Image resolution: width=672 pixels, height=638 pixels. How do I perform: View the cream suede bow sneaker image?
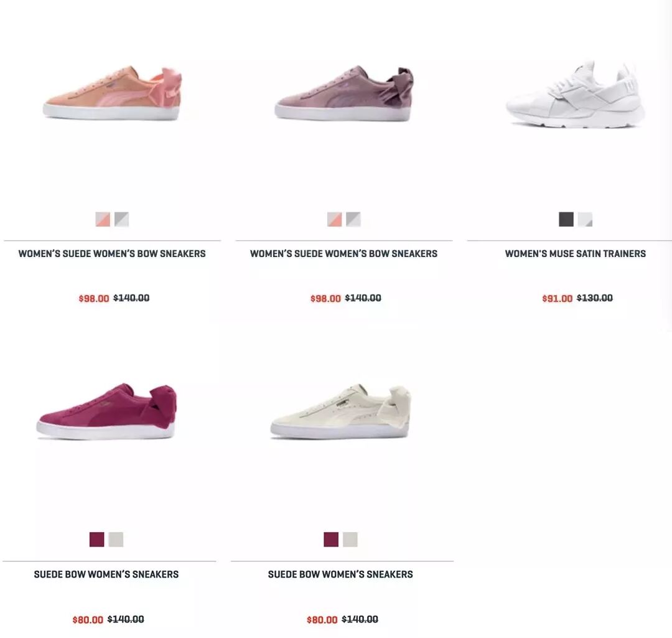pyautogui.click(x=340, y=411)
